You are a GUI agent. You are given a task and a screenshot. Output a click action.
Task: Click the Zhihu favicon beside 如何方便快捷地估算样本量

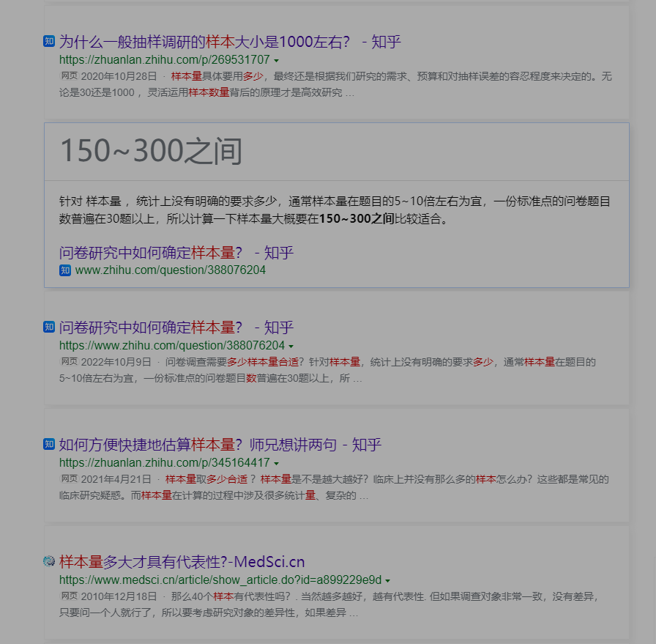tap(49, 444)
